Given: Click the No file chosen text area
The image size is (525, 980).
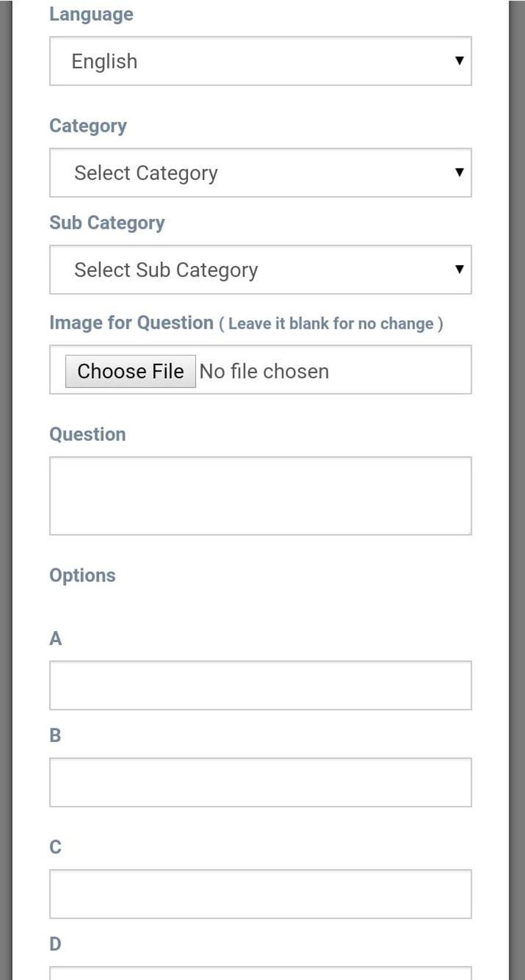Looking at the screenshot, I should (264, 370).
